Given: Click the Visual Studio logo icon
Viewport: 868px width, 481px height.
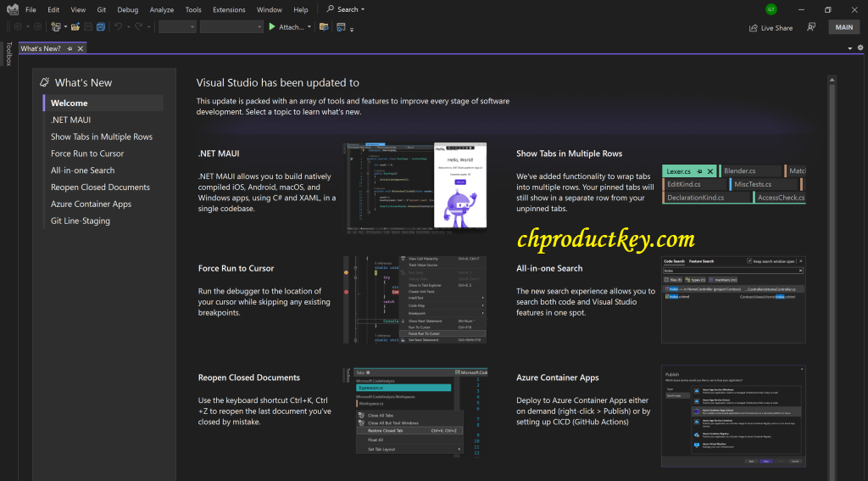Looking at the screenshot, I should tap(12, 9).
